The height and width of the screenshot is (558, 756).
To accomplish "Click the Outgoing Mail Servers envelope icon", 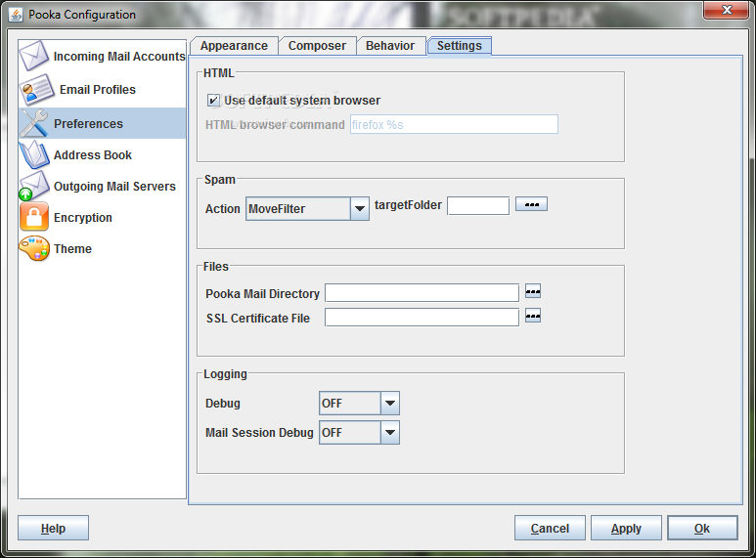I will click(34, 186).
